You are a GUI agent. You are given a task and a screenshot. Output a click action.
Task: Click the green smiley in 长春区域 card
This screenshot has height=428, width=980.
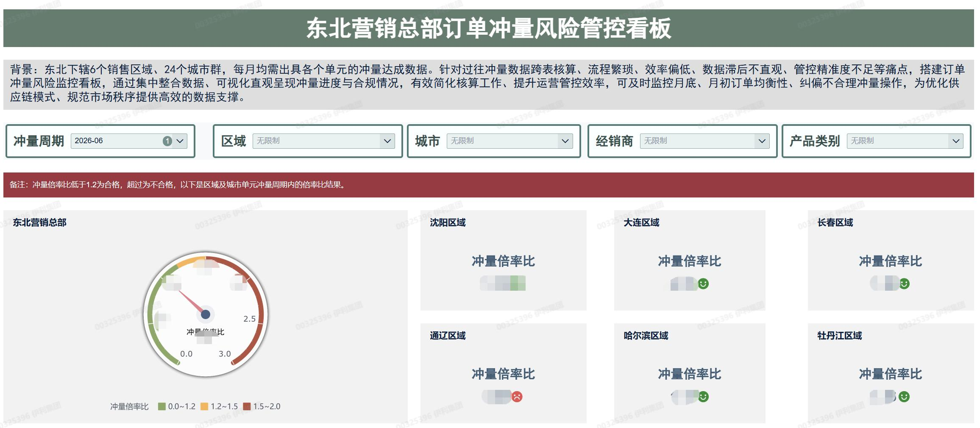pyautogui.click(x=904, y=283)
